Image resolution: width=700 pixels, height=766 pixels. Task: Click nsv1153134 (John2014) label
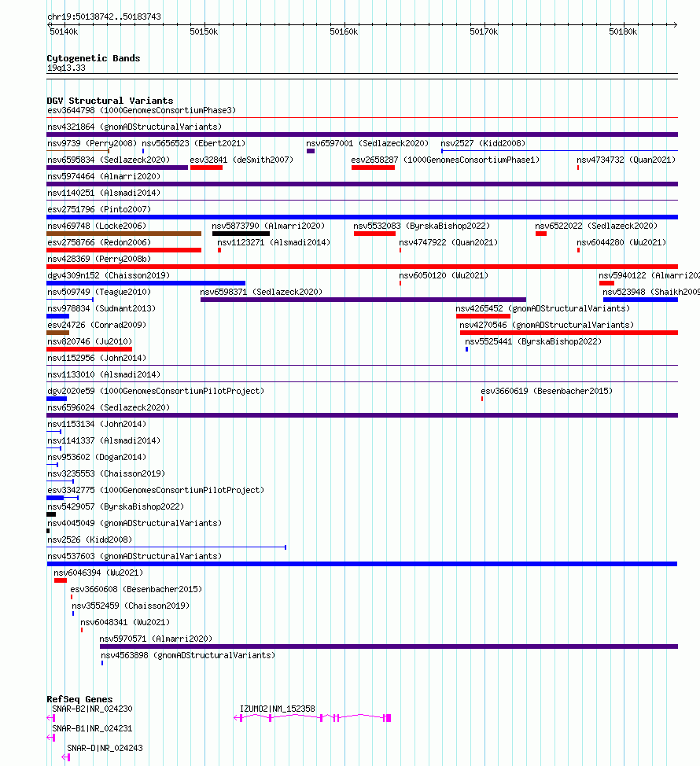click(x=97, y=424)
